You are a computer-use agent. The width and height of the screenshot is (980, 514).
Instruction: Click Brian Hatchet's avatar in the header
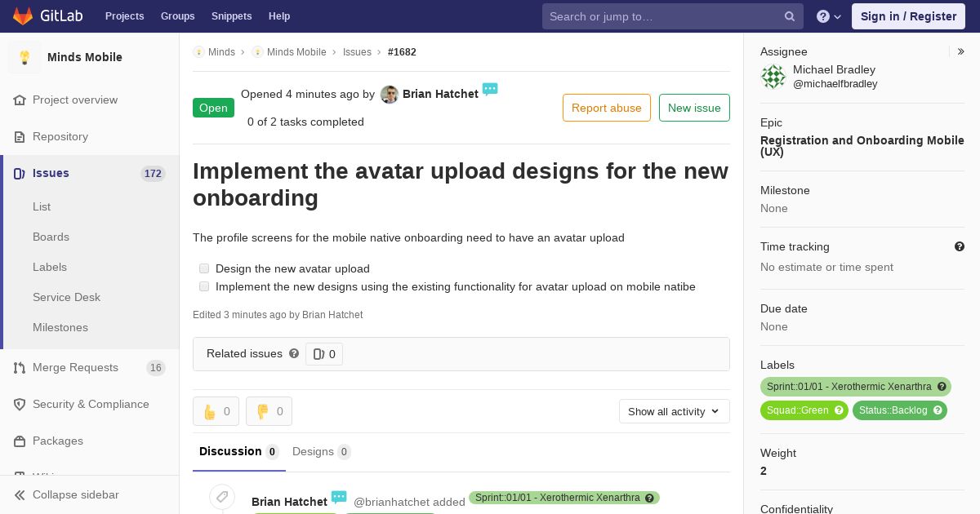tap(390, 95)
